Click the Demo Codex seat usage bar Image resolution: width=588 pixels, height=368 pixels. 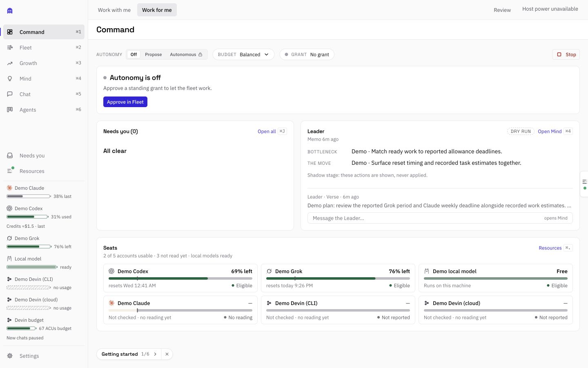click(180, 278)
